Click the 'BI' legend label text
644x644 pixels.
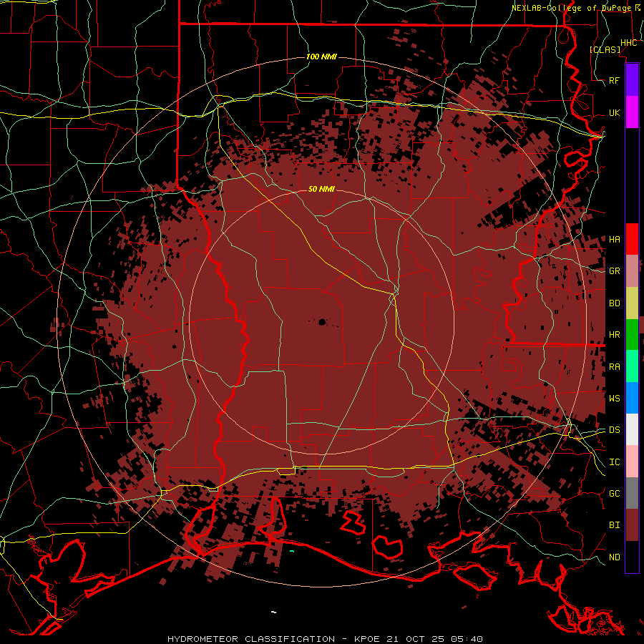(615, 525)
